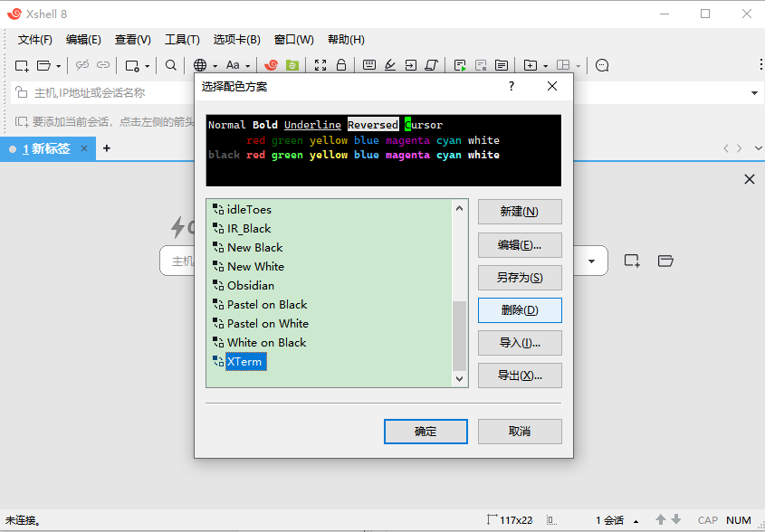Click the chat bubble help icon
This screenshot has width=765, height=532.
click(x=602, y=65)
